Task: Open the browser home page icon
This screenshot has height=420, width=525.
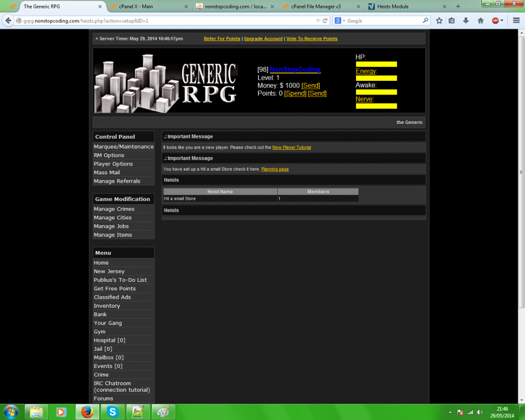Action: (480, 20)
